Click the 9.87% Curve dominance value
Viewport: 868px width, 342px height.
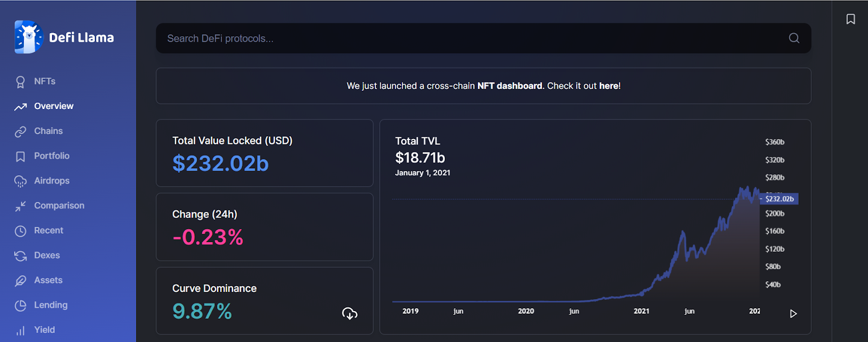[202, 312]
